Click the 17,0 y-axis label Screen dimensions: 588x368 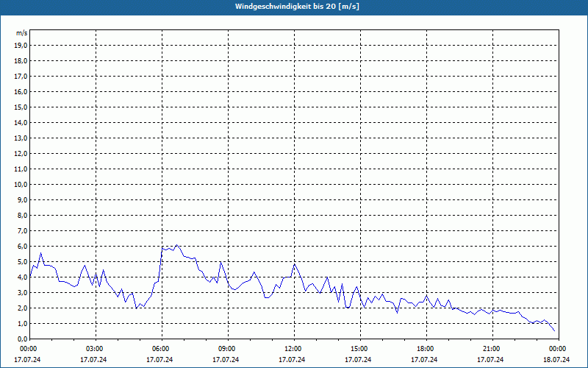pyautogui.click(x=21, y=77)
